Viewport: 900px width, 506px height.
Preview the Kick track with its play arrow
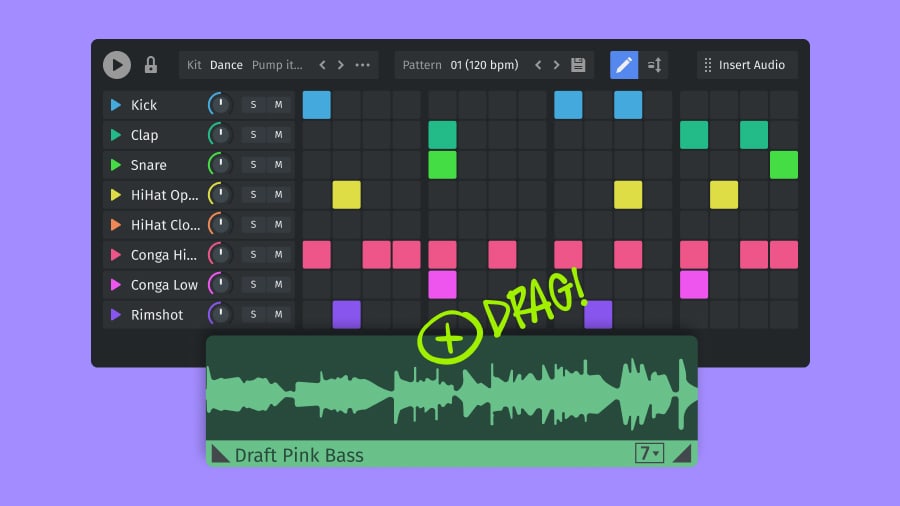(116, 105)
